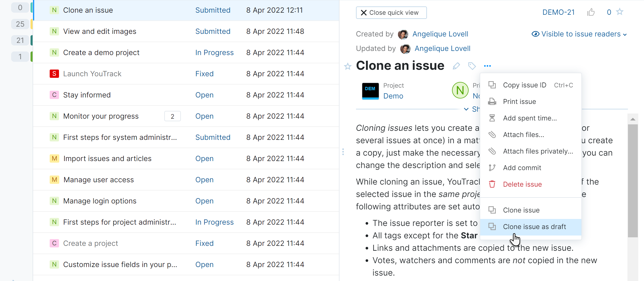Click the comment count badge on Monitor your progress
644x281 pixels.
click(172, 116)
